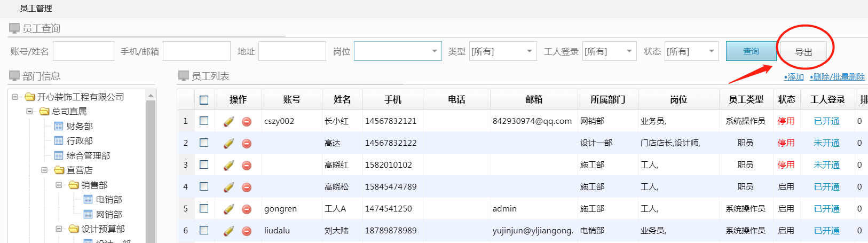The image size is (868, 243).
Task: Open the 工人登录 dropdown
Action: tap(610, 51)
